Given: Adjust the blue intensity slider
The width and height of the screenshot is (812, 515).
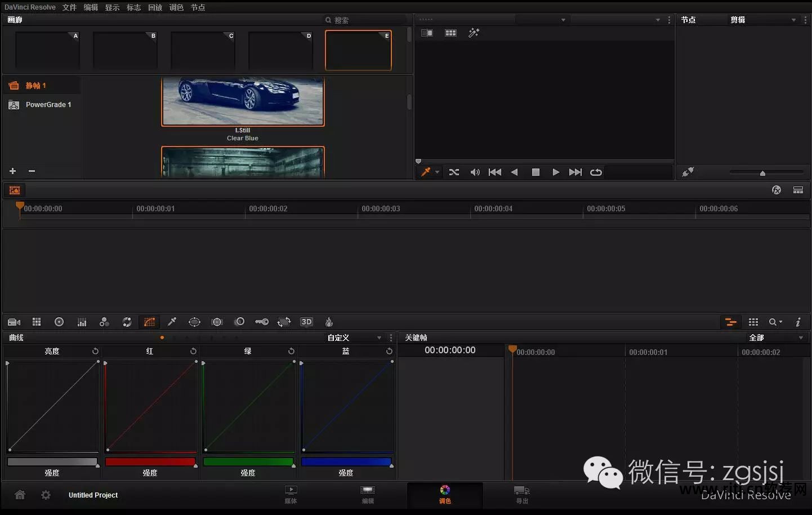Looking at the screenshot, I should pyautogui.click(x=346, y=462).
